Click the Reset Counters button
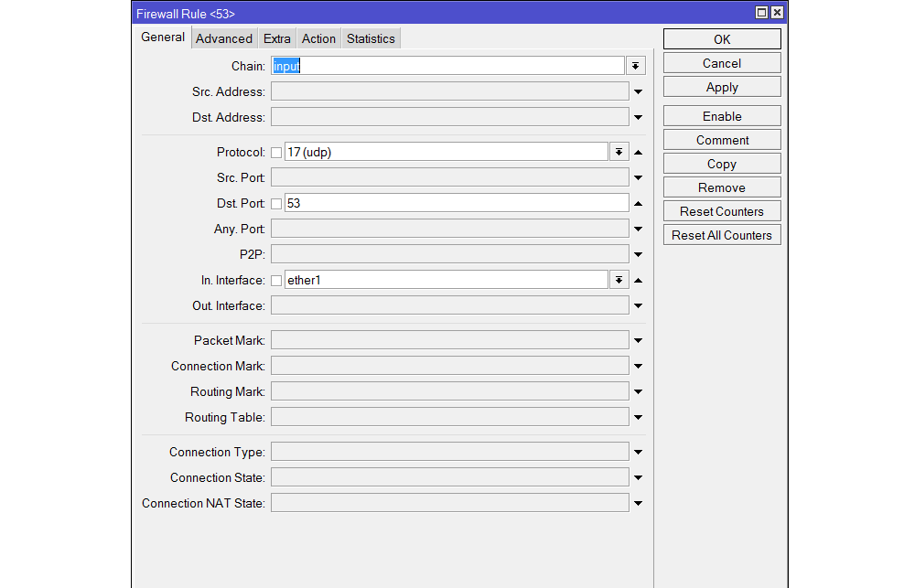Viewport: 915px width, 588px height. (x=722, y=211)
